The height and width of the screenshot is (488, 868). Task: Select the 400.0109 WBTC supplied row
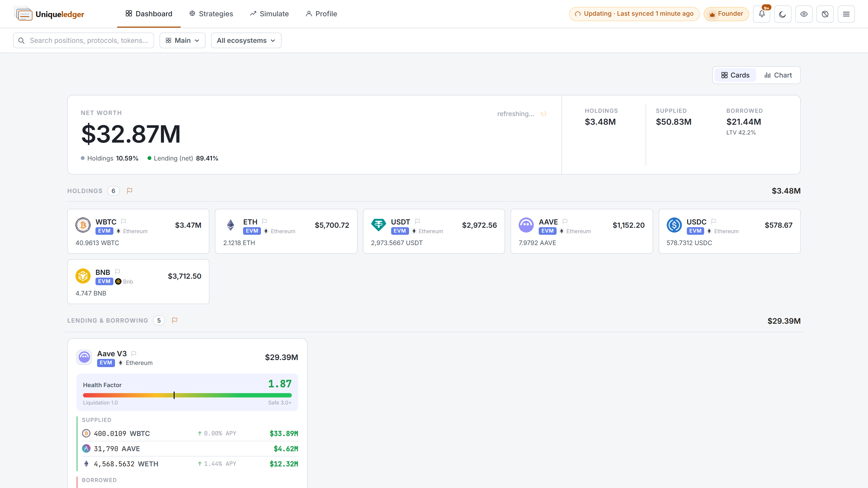click(190, 434)
